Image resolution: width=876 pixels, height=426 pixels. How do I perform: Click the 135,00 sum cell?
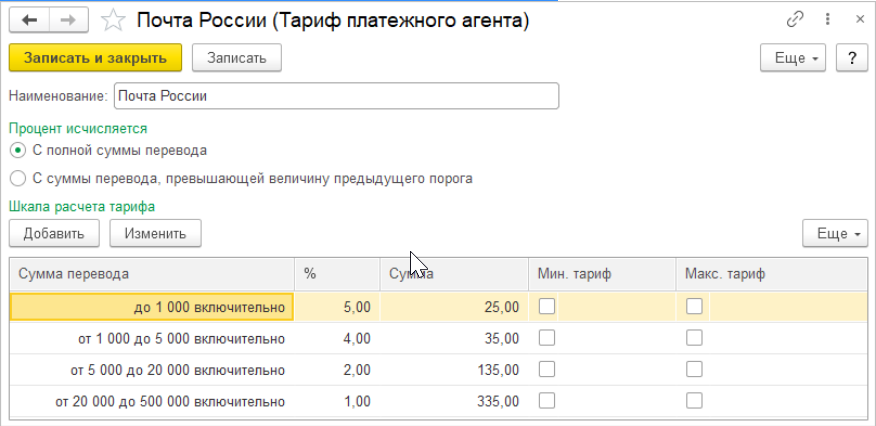(454, 370)
